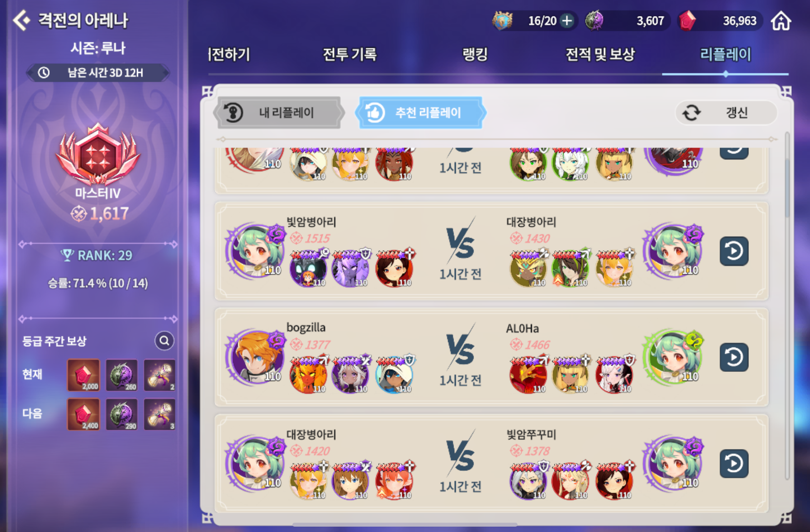Play the replay for bogzilla vs AL0Ha
This screenshot has height=532, width=810.
pos(734,357)
